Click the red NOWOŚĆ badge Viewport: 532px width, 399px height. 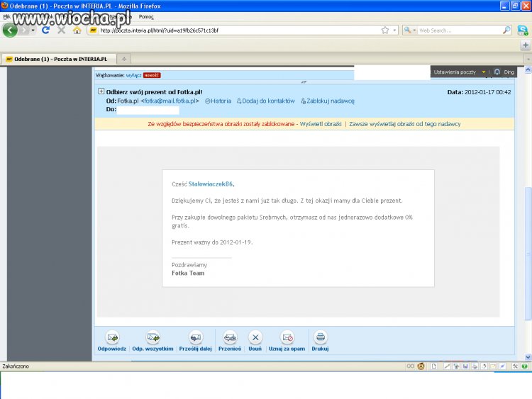152,75
